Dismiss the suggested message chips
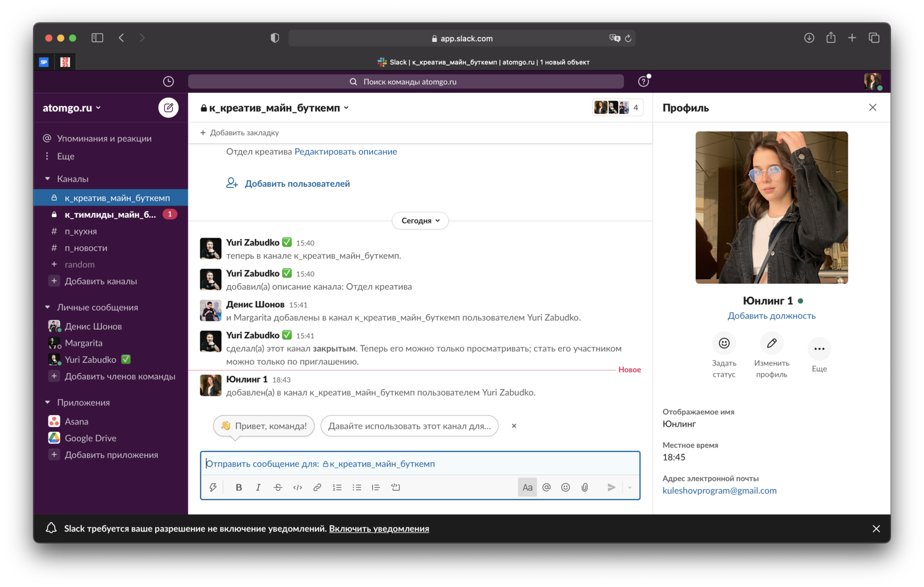The image size is (924, 587). tap(514, 426)
